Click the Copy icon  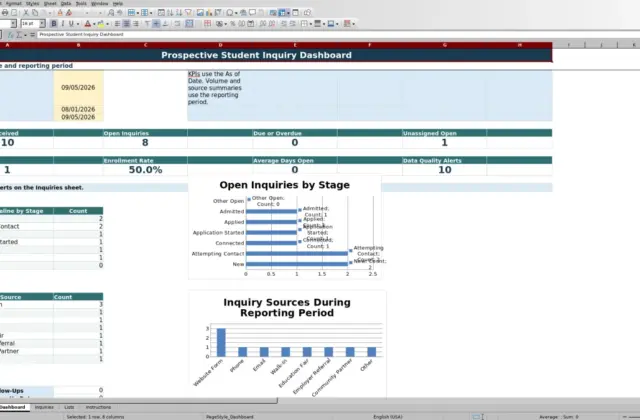coord(35,13)
